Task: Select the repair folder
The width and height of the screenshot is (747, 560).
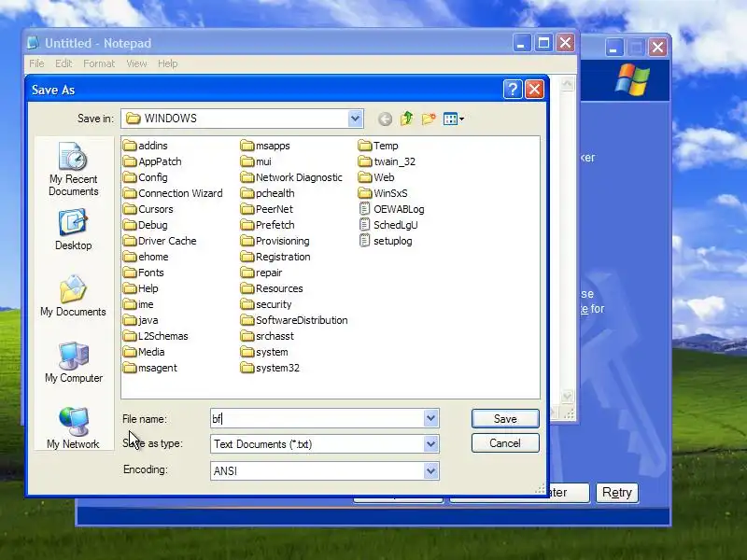Action: click(261, 273)
